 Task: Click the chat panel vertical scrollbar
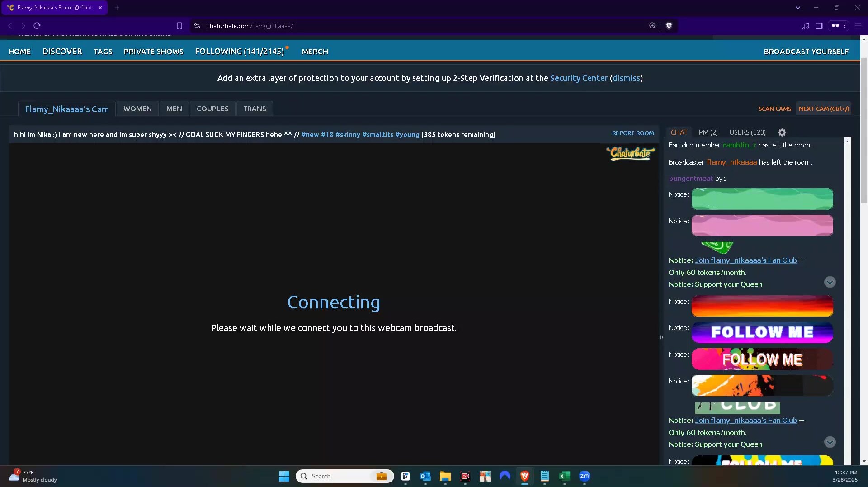847,298
